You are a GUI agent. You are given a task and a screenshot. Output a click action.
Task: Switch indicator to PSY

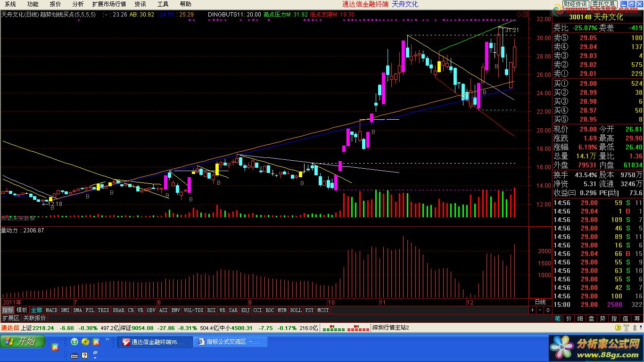coord(310,310)
